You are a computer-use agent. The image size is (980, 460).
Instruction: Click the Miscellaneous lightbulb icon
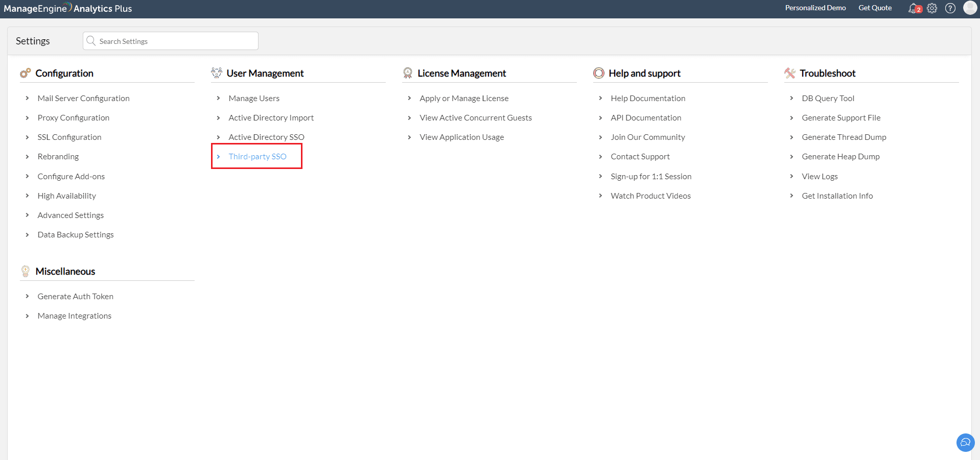click(x=26, y=271)
